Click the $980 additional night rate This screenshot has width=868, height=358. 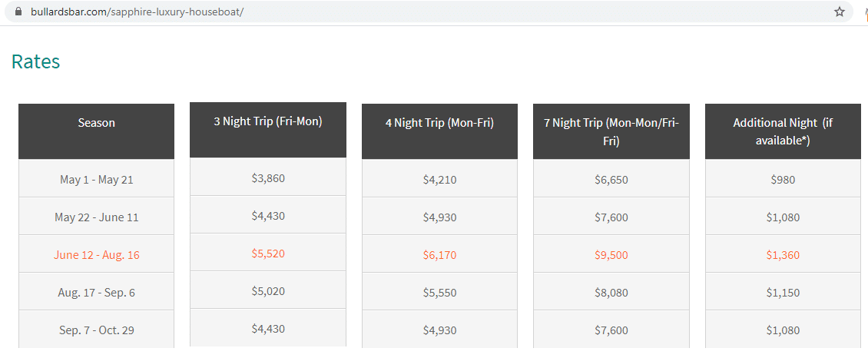(783, 179)
